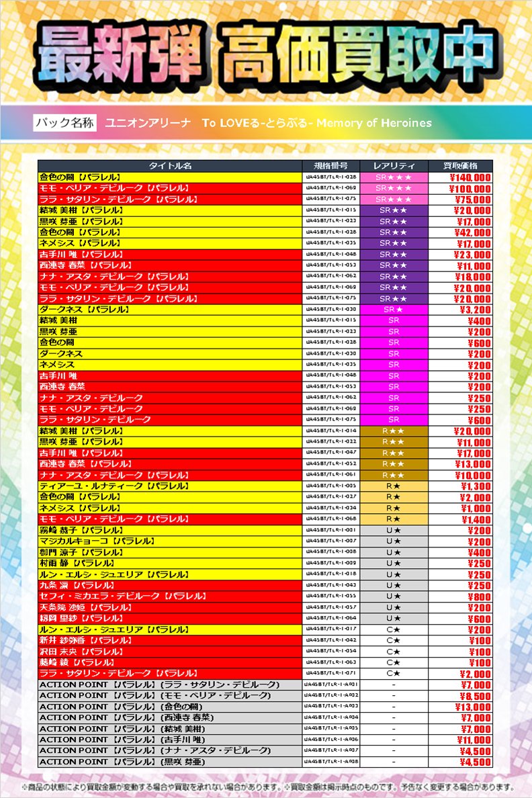Click the 規格番号 column header
Image resolution: width=532 pixels, height=798 pixels.
click(331, 166)
